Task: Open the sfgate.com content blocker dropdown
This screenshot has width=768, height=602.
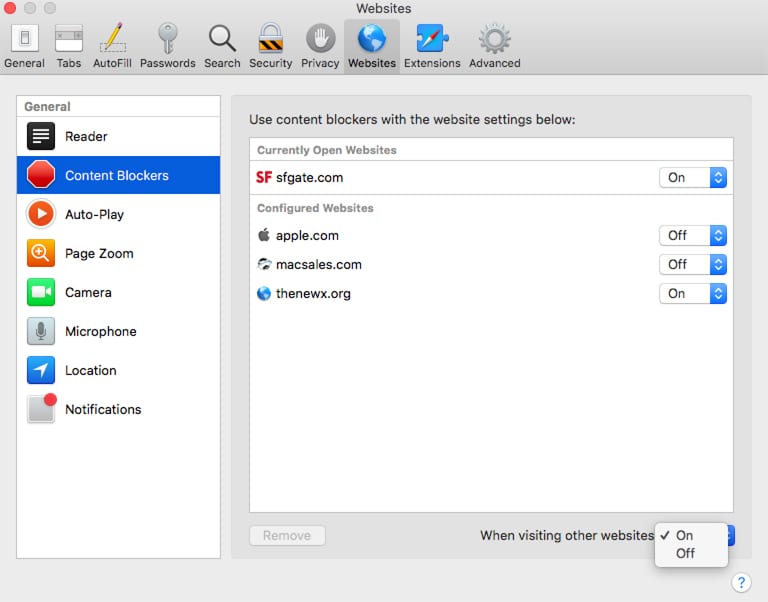Action: pos(692,177)
